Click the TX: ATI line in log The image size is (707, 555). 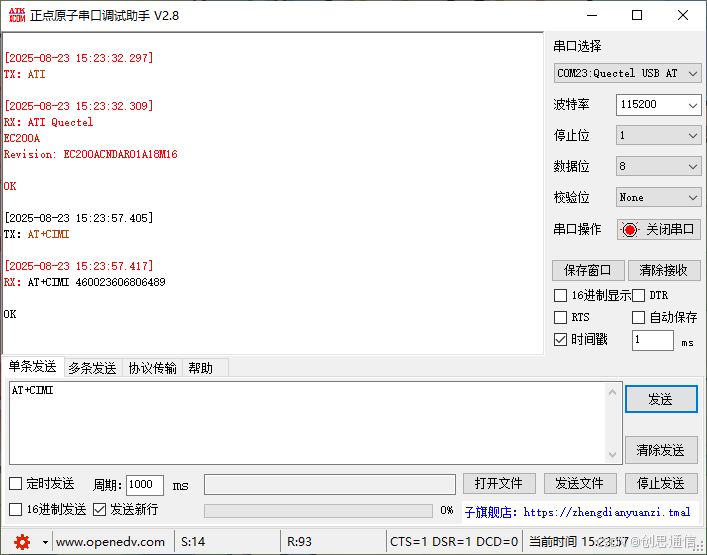click(24, 74)
